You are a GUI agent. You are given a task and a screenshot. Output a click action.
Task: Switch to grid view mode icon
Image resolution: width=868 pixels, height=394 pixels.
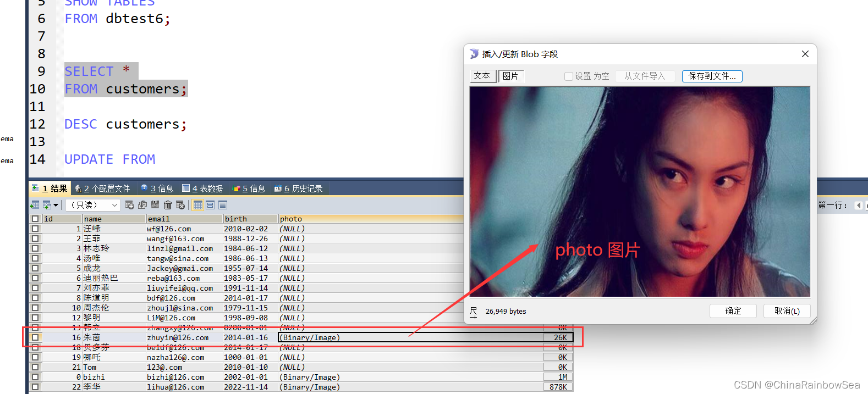198,205
